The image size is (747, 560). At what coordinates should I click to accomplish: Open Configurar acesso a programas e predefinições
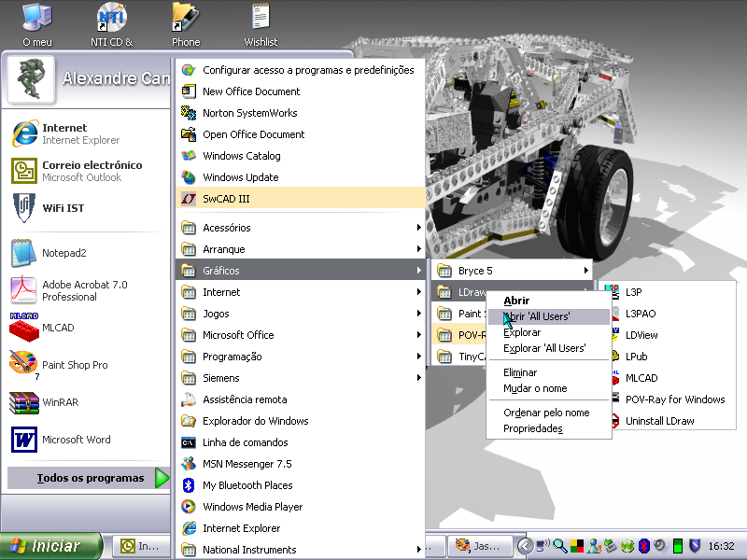coord(300,70)
